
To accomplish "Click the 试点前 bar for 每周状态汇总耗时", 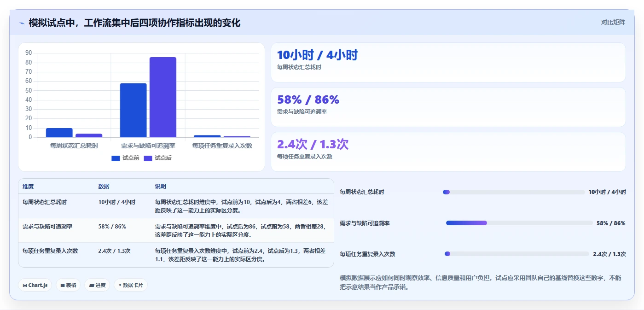I will pyautogui.click(x=59, y=133).
